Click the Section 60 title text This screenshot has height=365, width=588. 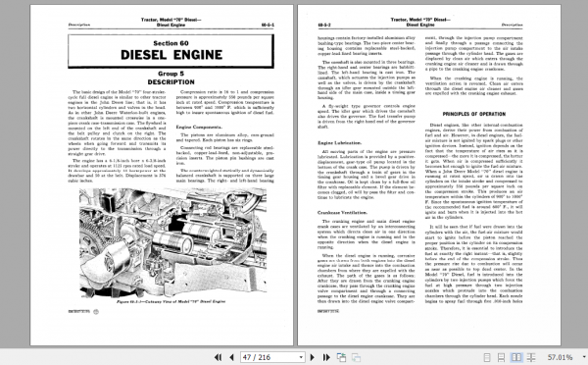[x=171, y=43]
